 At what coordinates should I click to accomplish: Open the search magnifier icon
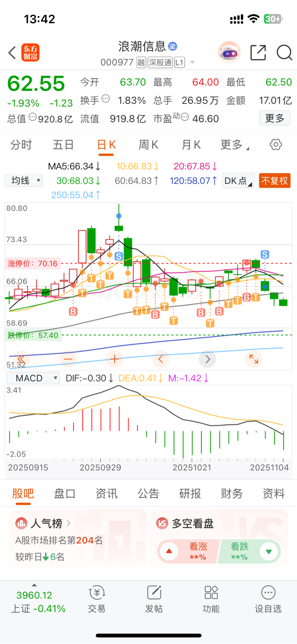[284, 52]
